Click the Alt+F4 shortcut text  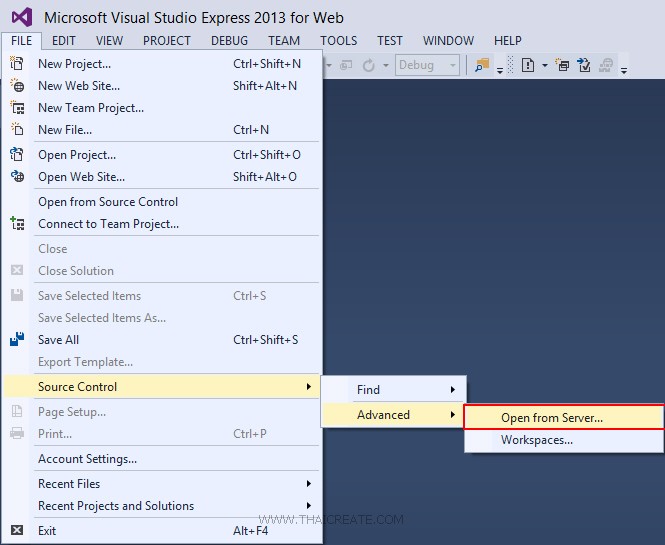250,531
